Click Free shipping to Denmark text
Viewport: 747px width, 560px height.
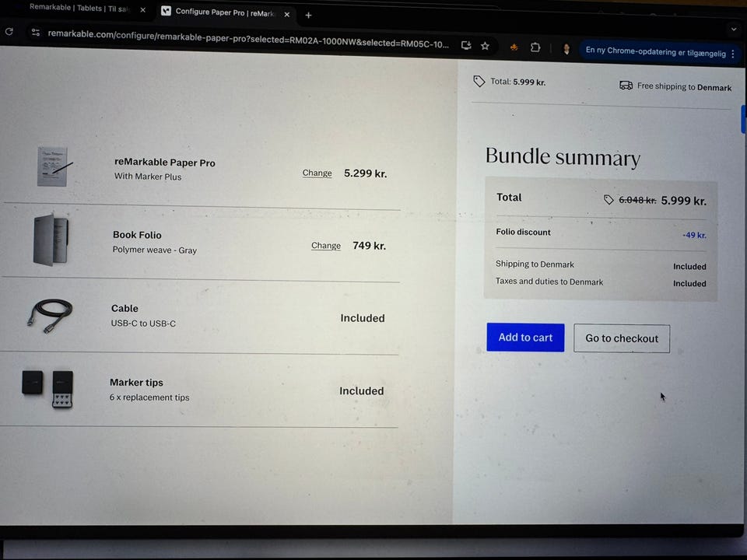point(684,86)
